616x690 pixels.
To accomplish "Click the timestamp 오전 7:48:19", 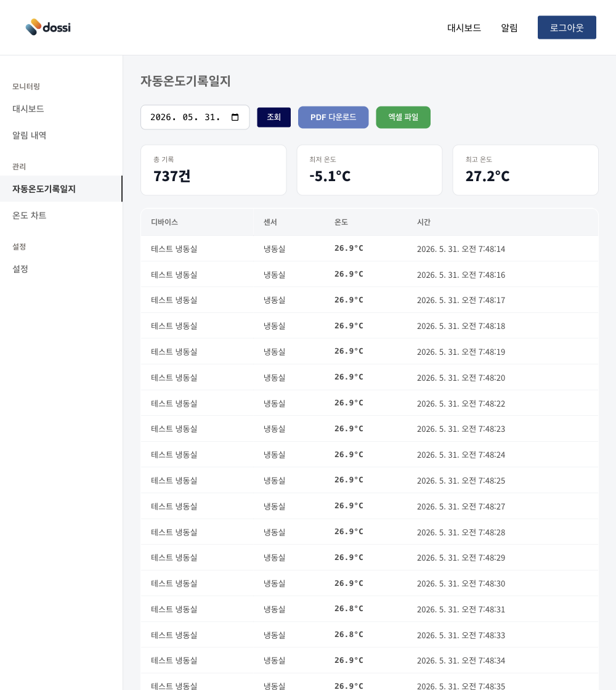I will coord(461,352).
